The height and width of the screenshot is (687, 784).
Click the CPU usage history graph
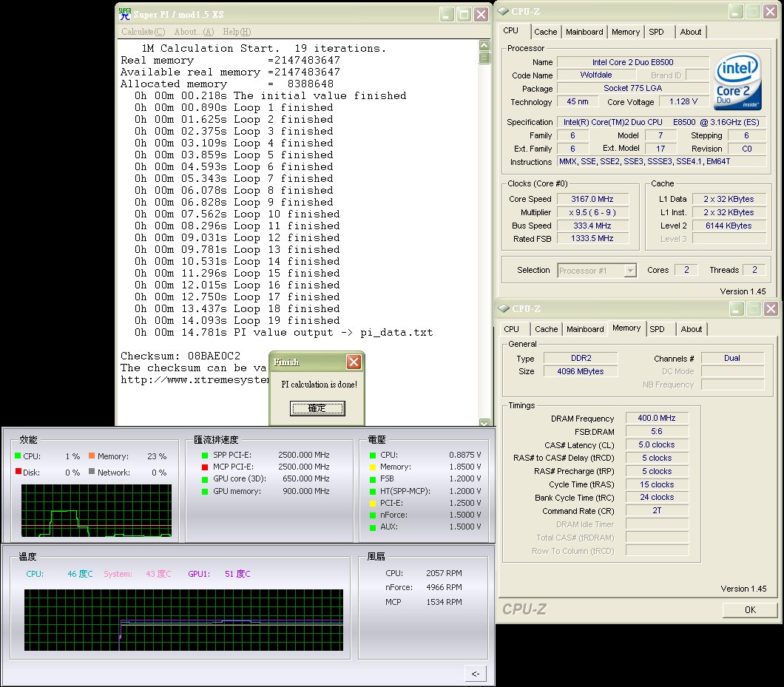coord(96,510)
